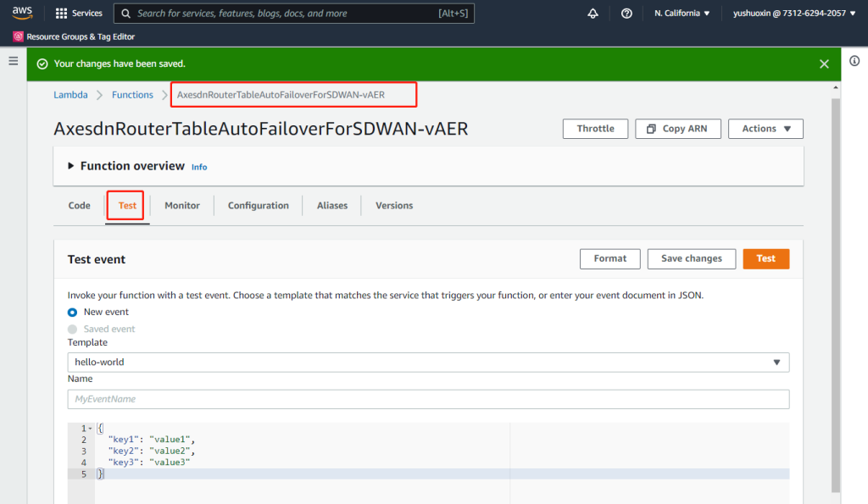Click the orange Test button
The image size is (868, 504).
click(x=765, y=258)
